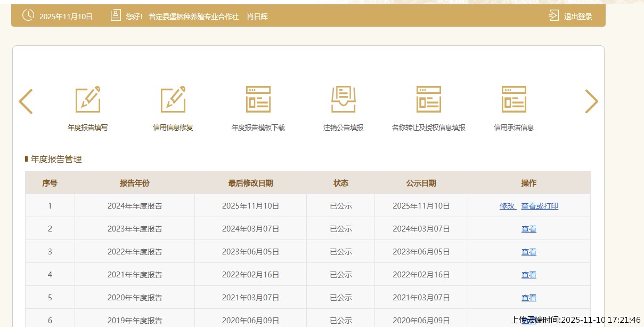Open the 注销公告填报 inbox icon
The width and height of the screenshot is (644, 327).
pos(344,100)
